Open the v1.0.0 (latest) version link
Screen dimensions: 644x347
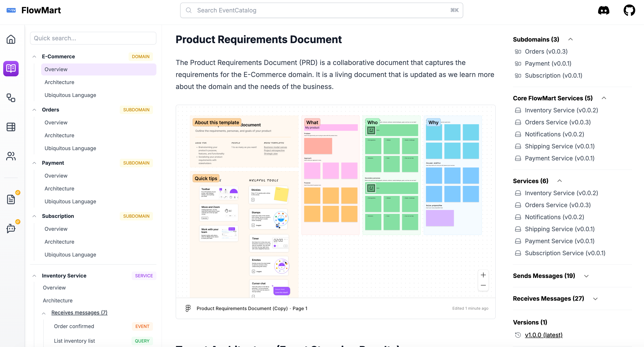click(x=544, y=335)
